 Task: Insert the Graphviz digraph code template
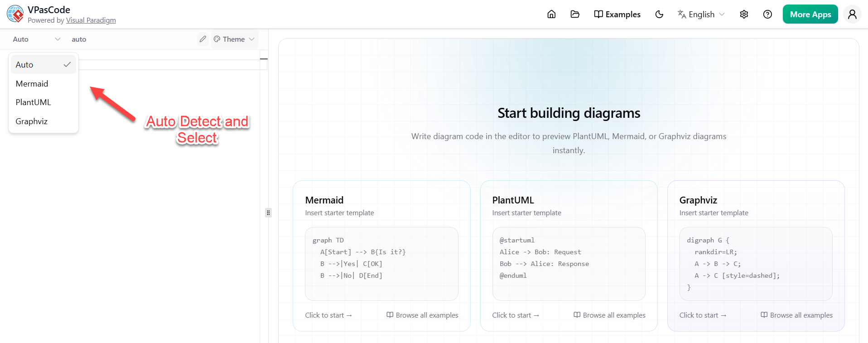[x=756, y=264]
